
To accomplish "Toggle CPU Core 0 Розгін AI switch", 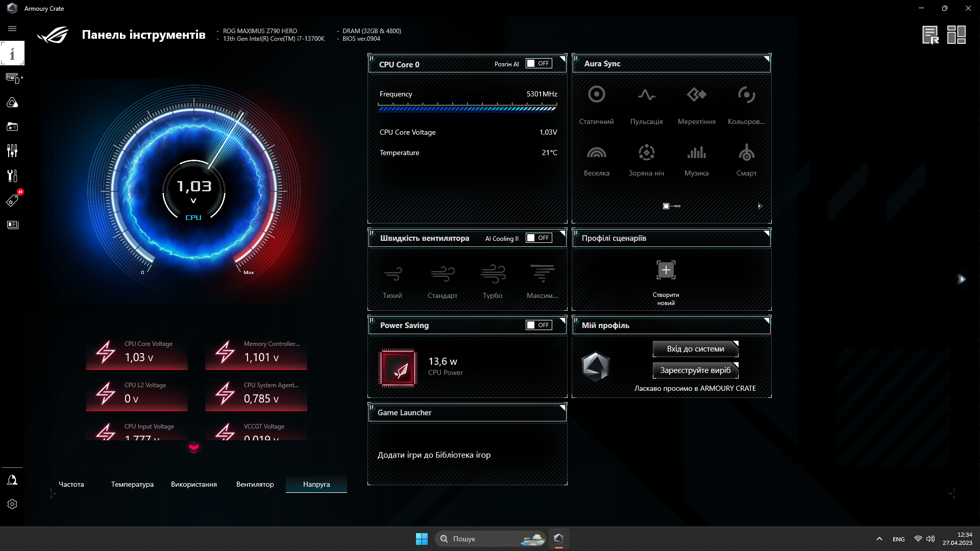I will (x=539, y=63).
